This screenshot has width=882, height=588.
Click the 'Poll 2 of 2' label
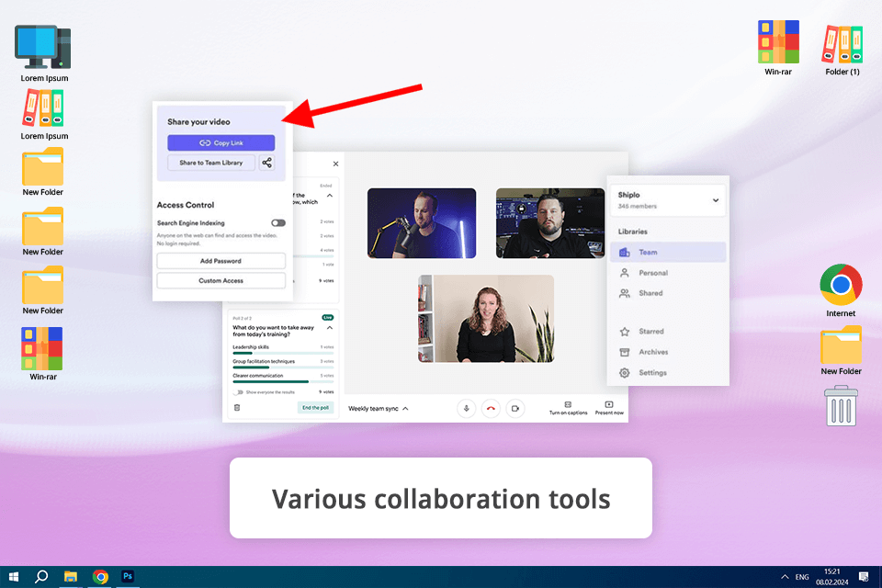point(243,318)
